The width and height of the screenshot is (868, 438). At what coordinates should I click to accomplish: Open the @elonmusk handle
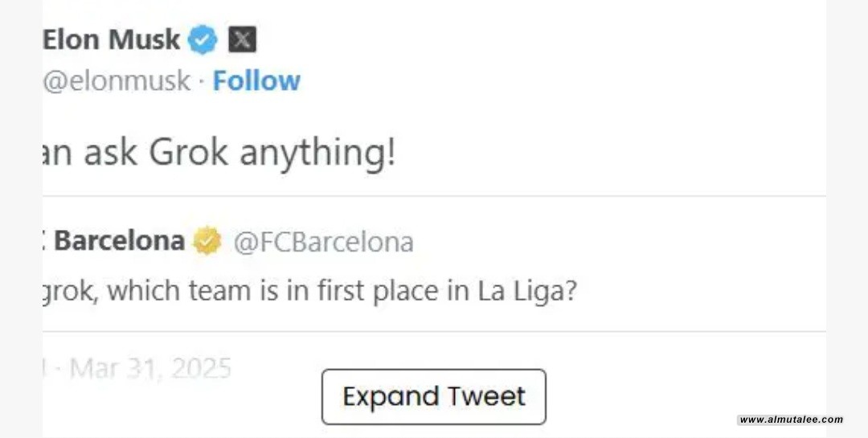[x=117, y=80]
